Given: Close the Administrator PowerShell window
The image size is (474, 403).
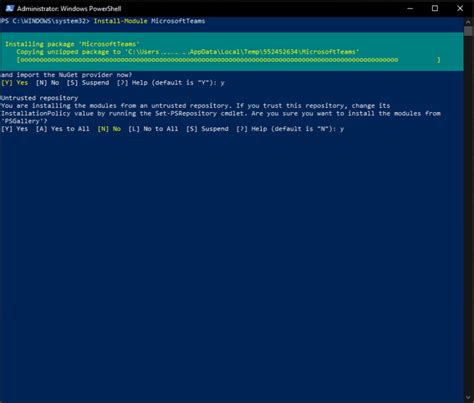Looking at the screenshot, I should pos(460,8).
